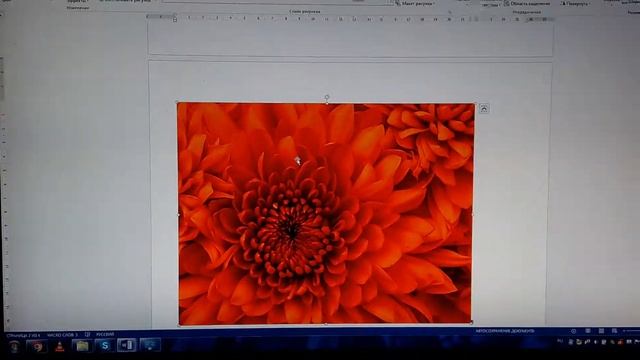Select the orange flower picture
Screen dimensions: 640x360
point(326,213)
